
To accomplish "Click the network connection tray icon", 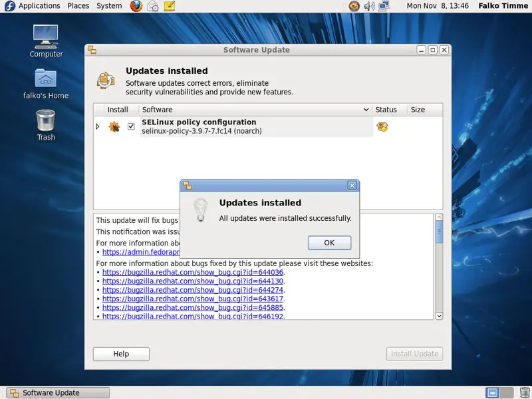I will click(384, 6).
